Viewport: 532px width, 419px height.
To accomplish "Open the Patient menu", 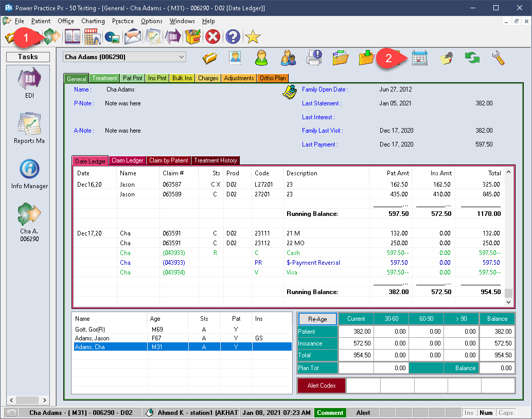I will tap(41, 21).
